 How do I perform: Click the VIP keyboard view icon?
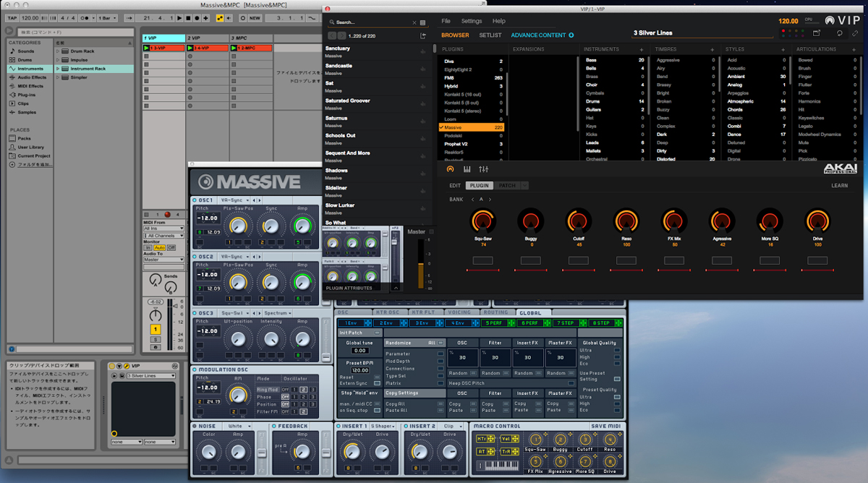(x=467, y=169)
